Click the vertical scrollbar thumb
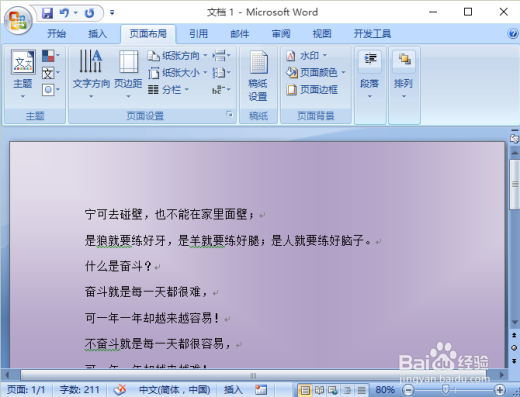 515,184
